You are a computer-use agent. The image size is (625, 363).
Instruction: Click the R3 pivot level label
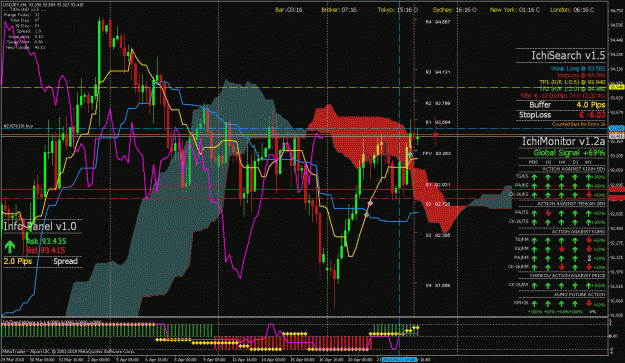click(x=438, y=72)
